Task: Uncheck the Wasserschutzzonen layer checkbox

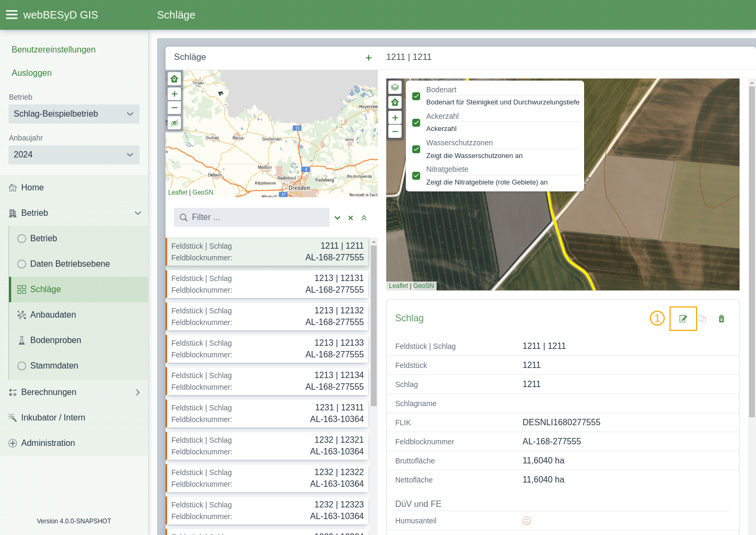Action: 416,149
